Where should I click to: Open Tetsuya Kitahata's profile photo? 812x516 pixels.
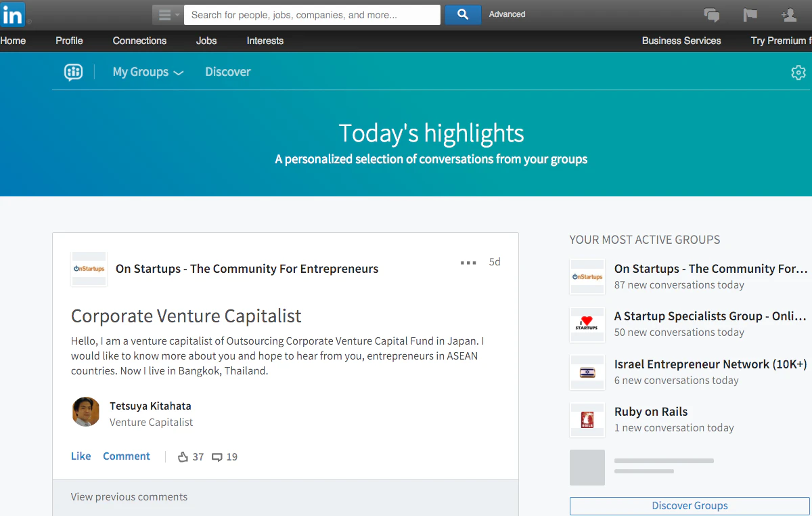(86, 412)
